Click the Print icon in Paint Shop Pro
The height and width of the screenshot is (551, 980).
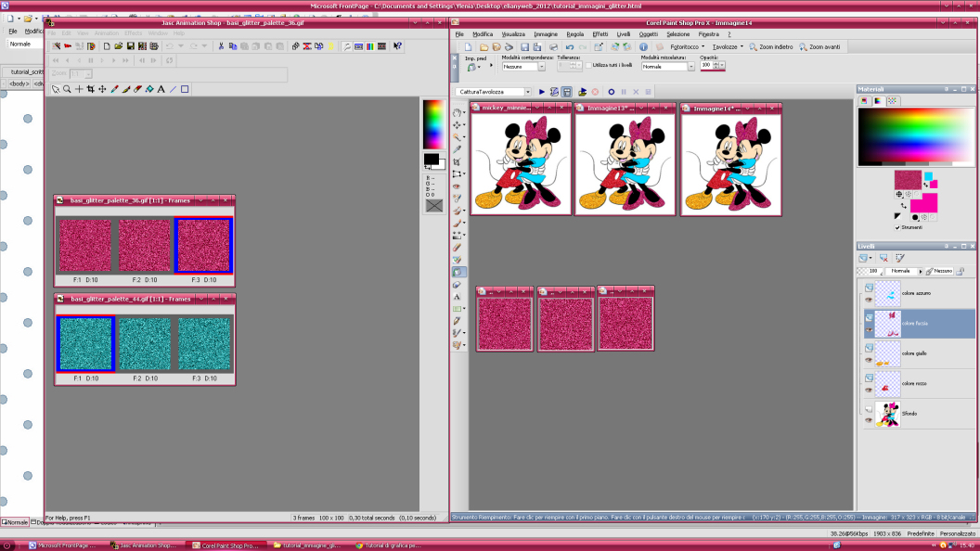click(x=553, y=47)
